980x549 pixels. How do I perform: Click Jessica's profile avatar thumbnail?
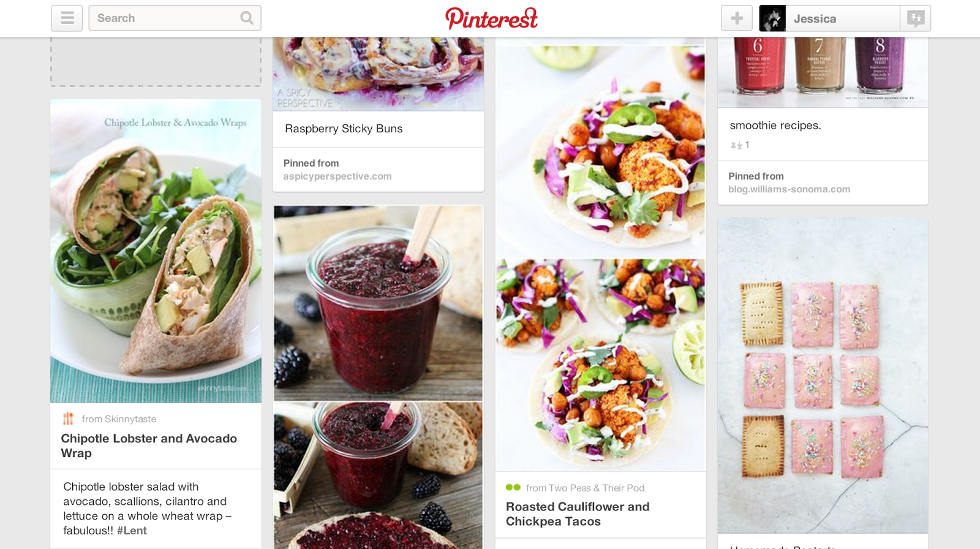click(772, 18)
